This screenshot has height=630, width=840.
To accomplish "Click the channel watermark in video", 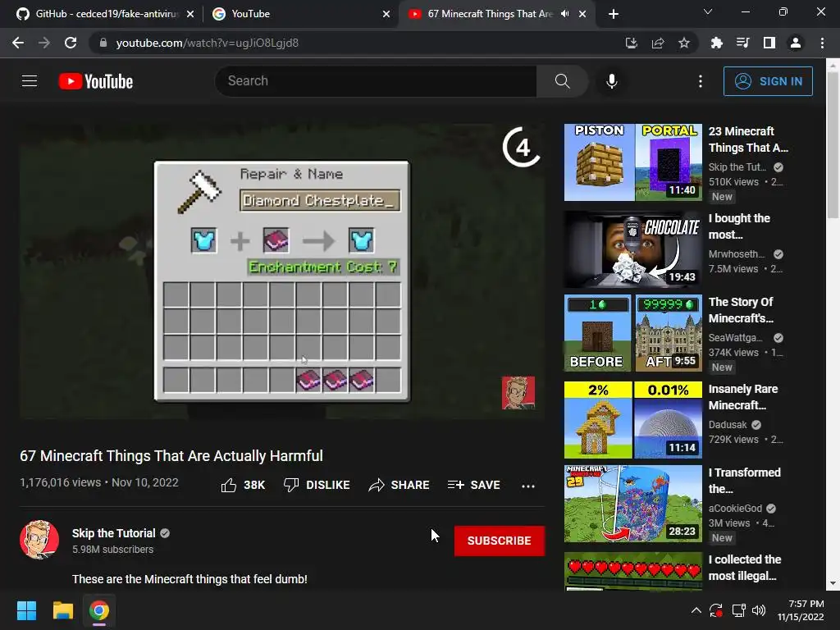I will coord(518,393).
